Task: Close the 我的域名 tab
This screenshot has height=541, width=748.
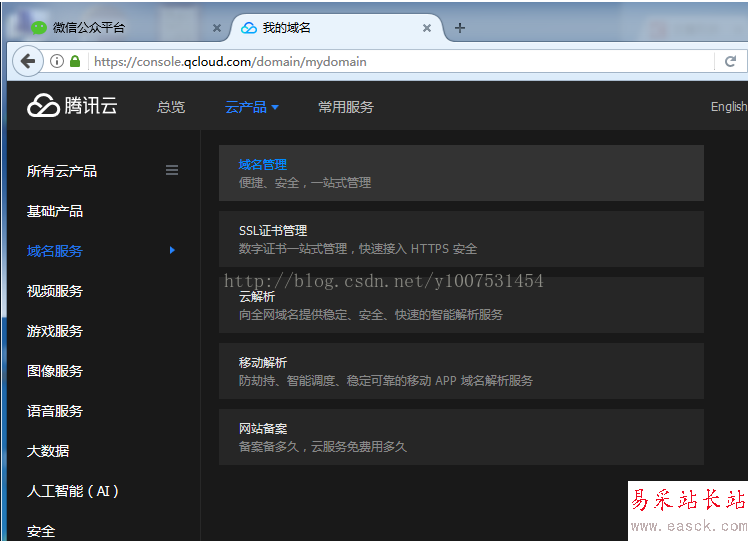Action: pos(427,28)
